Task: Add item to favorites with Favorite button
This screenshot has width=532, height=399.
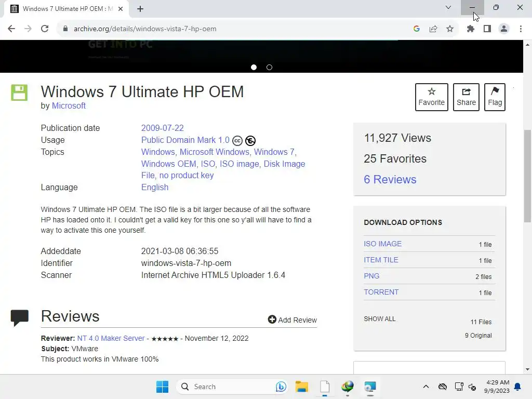Action: click(x=432, y=97)
